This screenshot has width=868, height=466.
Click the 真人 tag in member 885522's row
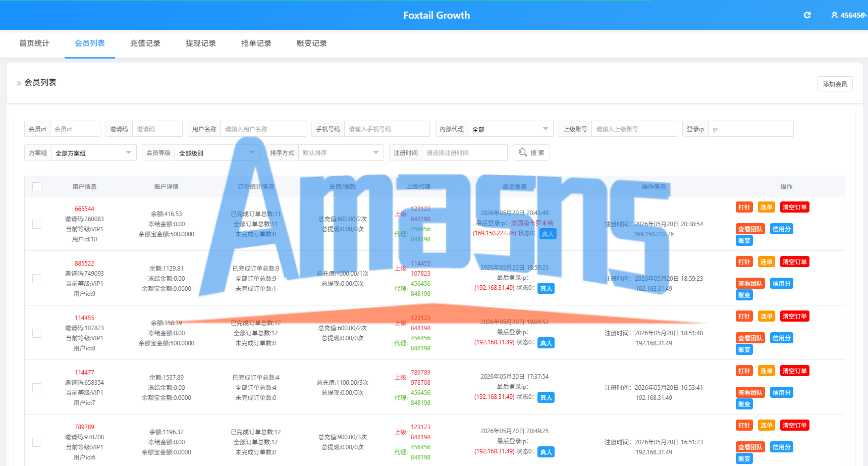tap(546, 289)
